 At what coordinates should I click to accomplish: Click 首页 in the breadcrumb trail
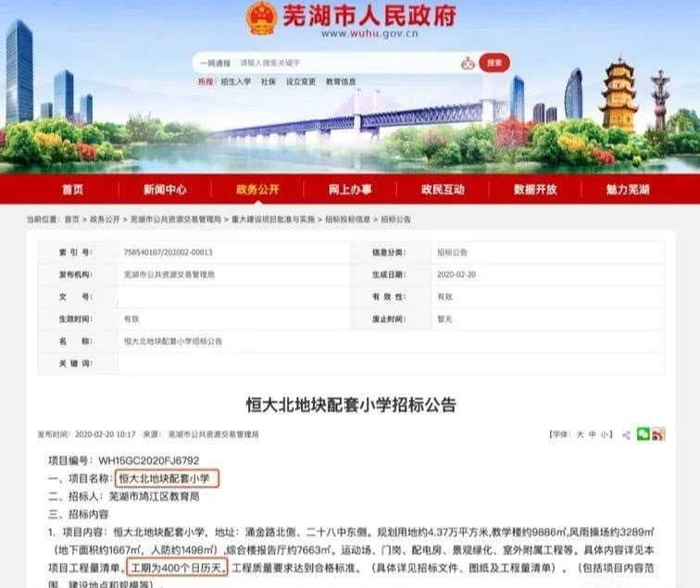[x=72, y=219]
